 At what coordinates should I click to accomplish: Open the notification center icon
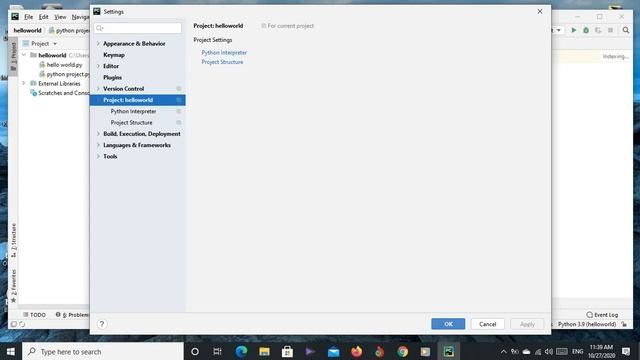point(626,351)
